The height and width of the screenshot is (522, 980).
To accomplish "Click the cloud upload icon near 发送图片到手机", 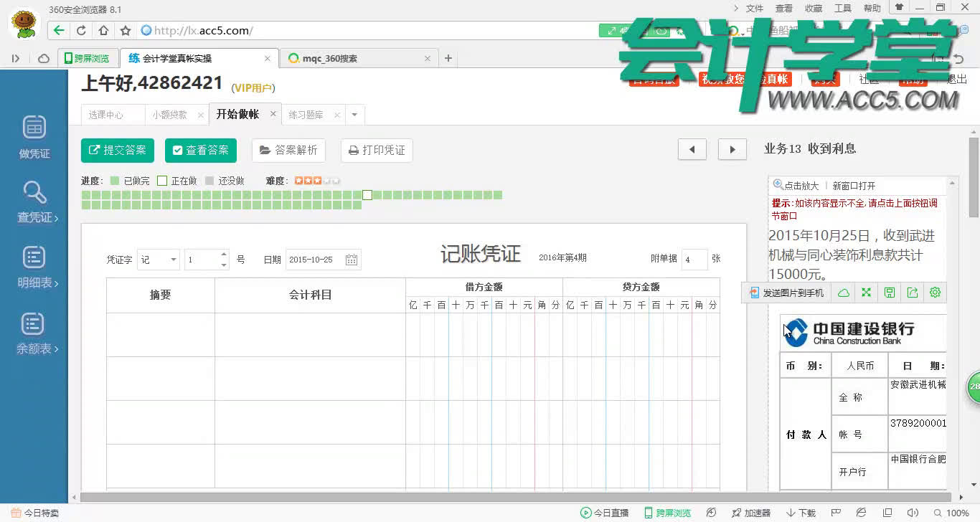I will (844, 292).
